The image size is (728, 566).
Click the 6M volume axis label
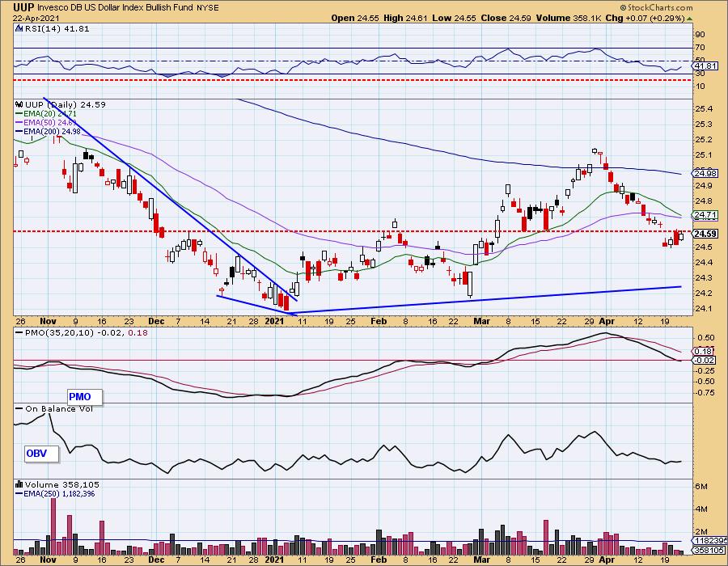701,487
